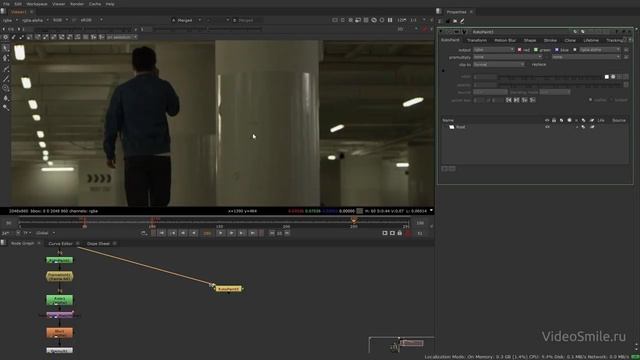Select the orange Blur node in node graph
This screenshot has height=360, width=640.
click(60, 332)
